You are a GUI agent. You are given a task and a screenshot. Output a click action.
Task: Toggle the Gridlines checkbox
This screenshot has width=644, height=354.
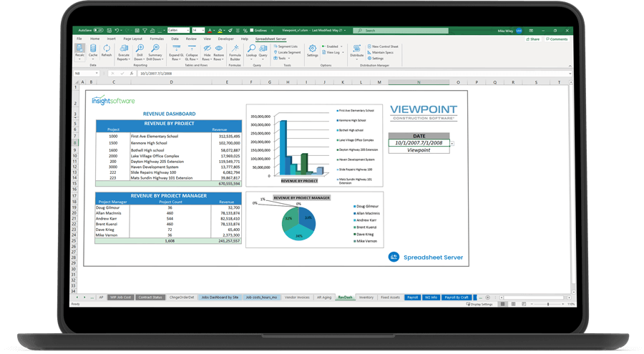tap(252, 30)
